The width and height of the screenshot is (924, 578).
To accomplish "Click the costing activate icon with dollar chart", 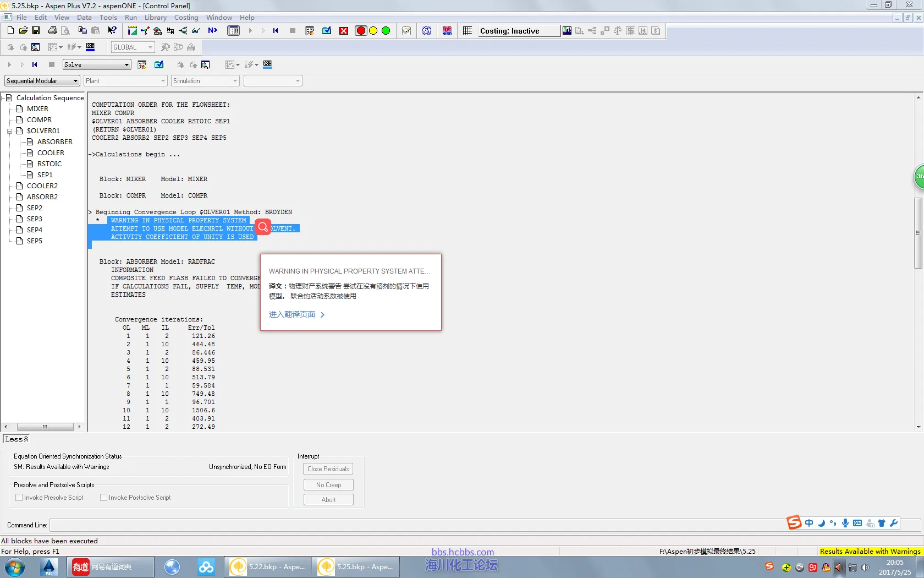I will (567, 31).
